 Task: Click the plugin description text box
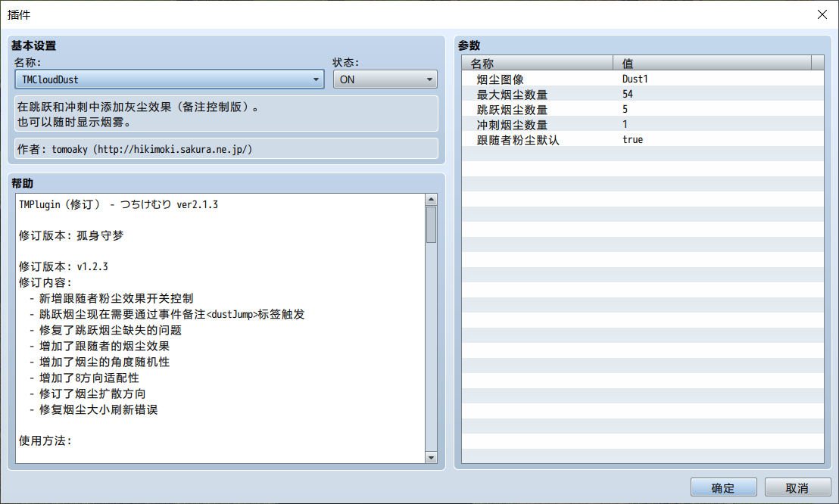(226, 114)
